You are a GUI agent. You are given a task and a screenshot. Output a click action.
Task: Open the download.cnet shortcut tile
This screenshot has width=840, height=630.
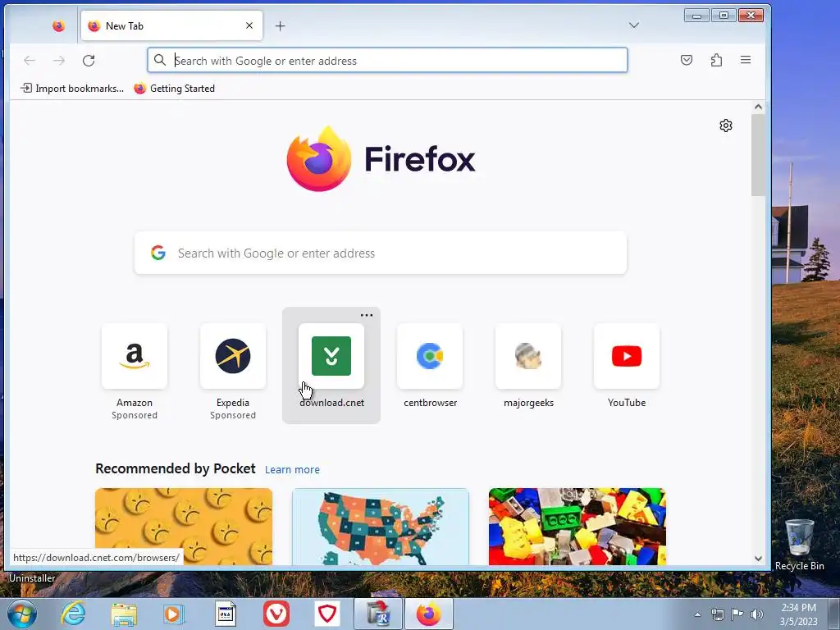331,365
